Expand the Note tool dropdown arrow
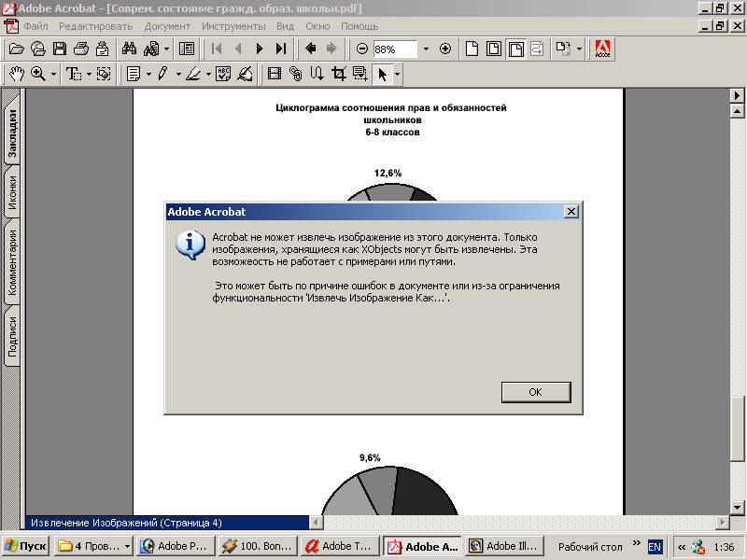This screenshot has height=560, width=747. (148, 74)
